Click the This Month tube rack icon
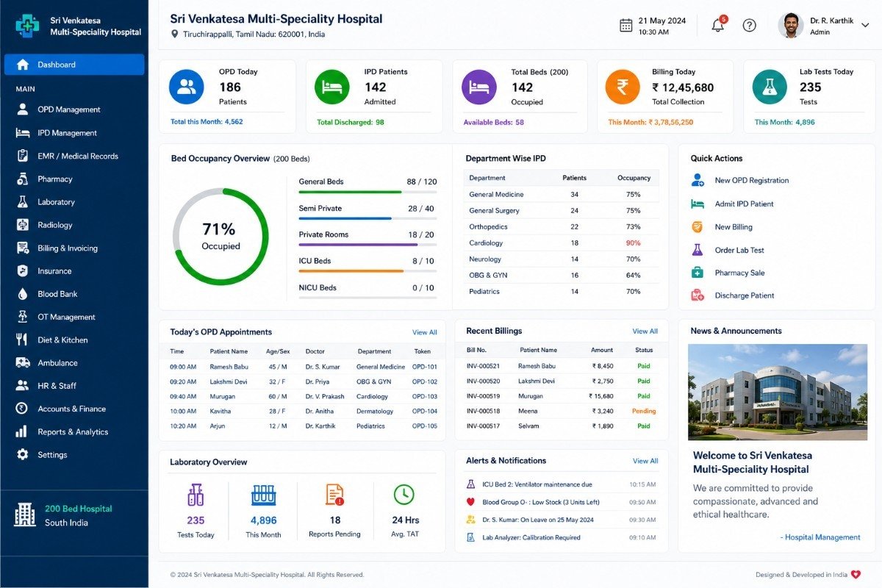The image size is (882, 588). point(263,495)
